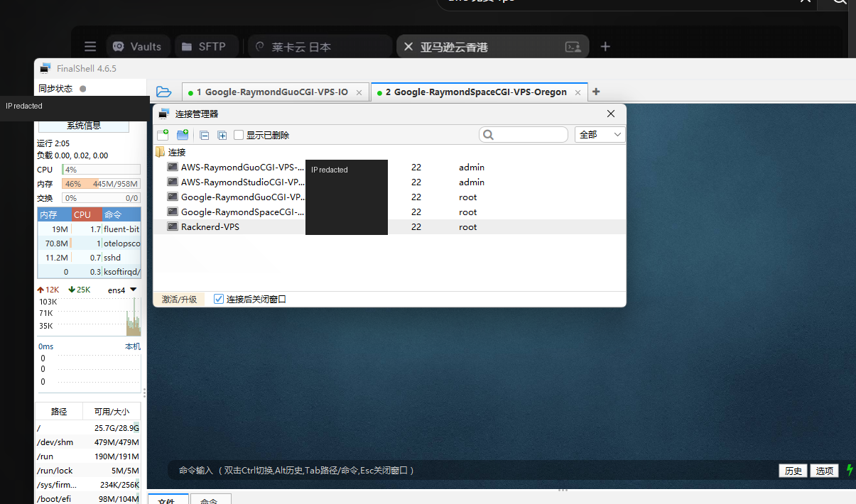This screenshot has width=856, height=504.
Task: Add a new session tab with plus icon
Action: click(596, 92)
